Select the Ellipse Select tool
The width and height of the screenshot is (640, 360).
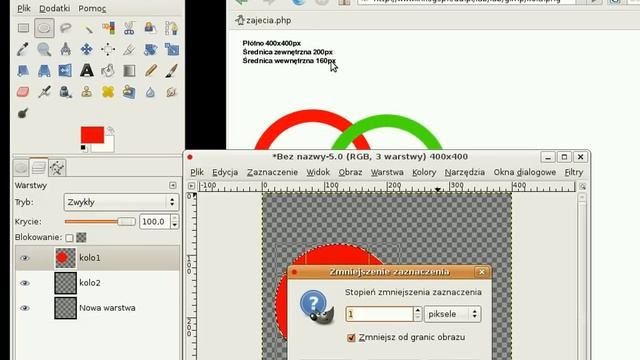tap(44, 28)
